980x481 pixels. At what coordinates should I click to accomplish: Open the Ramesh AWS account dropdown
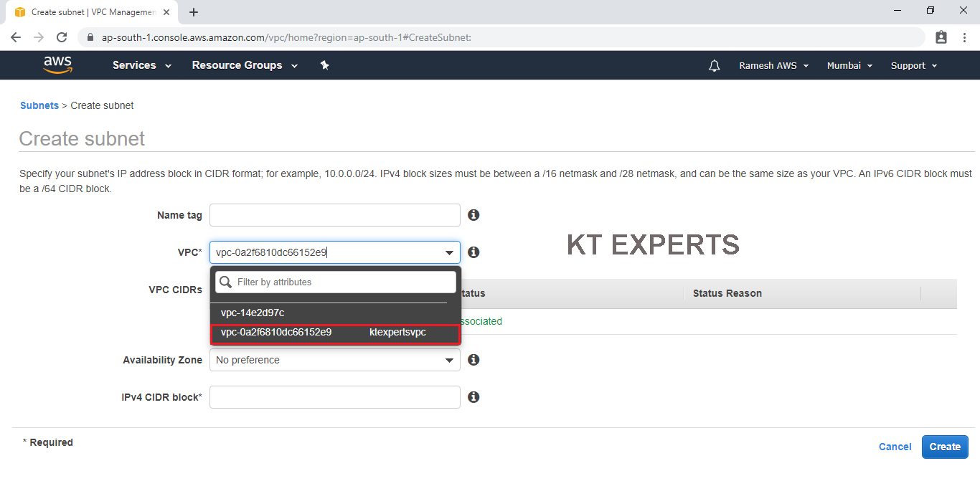(x=773, y=66)
